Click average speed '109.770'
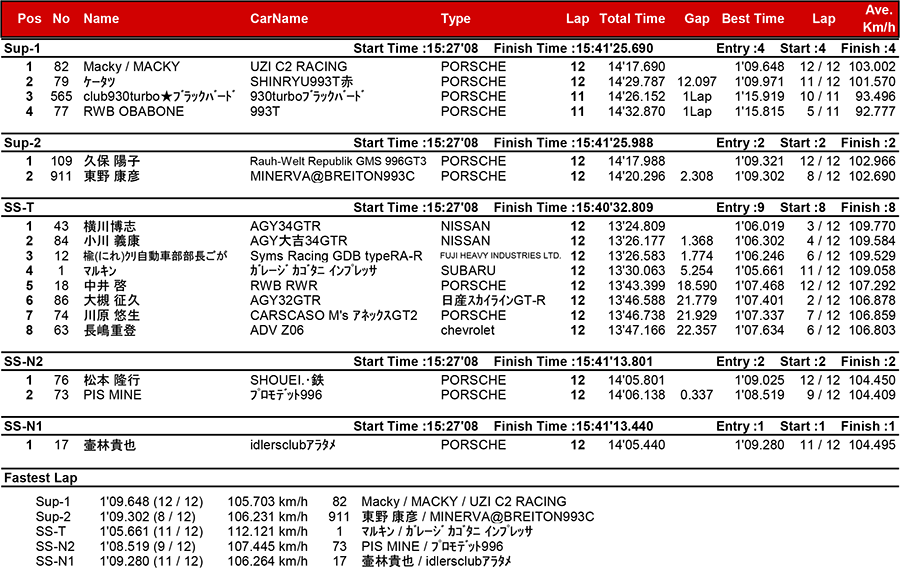 tap(872, 226)
